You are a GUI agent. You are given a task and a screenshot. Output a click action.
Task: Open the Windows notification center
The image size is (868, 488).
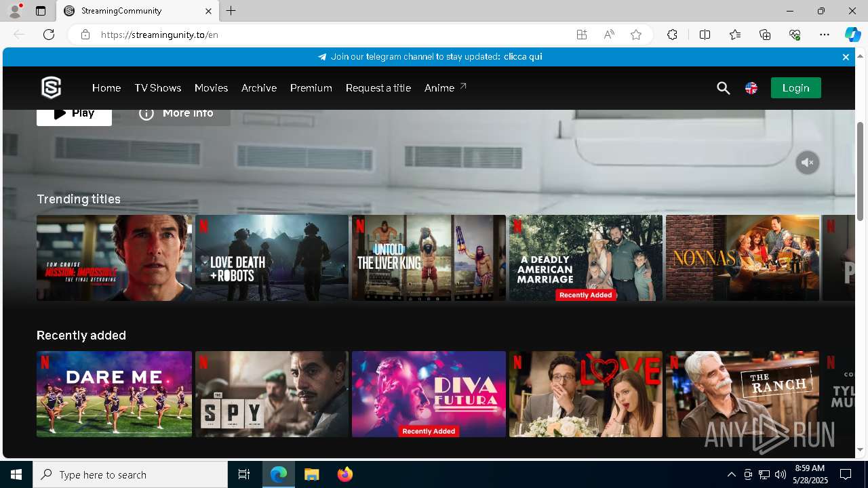click(x=846, y=474)
